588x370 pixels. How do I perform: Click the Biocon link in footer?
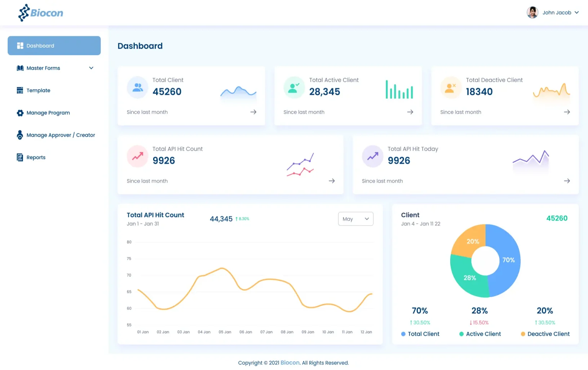tap(290, 363)
